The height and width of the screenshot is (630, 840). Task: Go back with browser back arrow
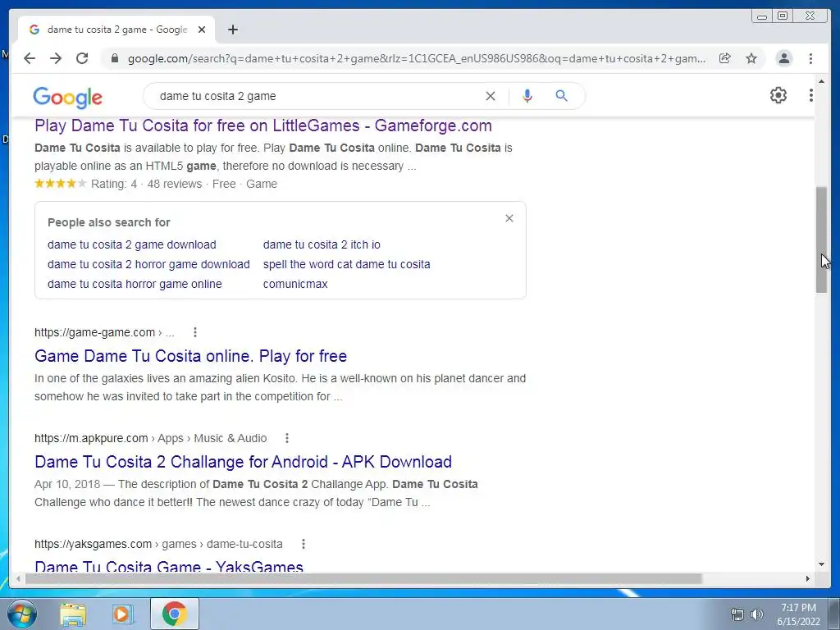pos(30,58)
